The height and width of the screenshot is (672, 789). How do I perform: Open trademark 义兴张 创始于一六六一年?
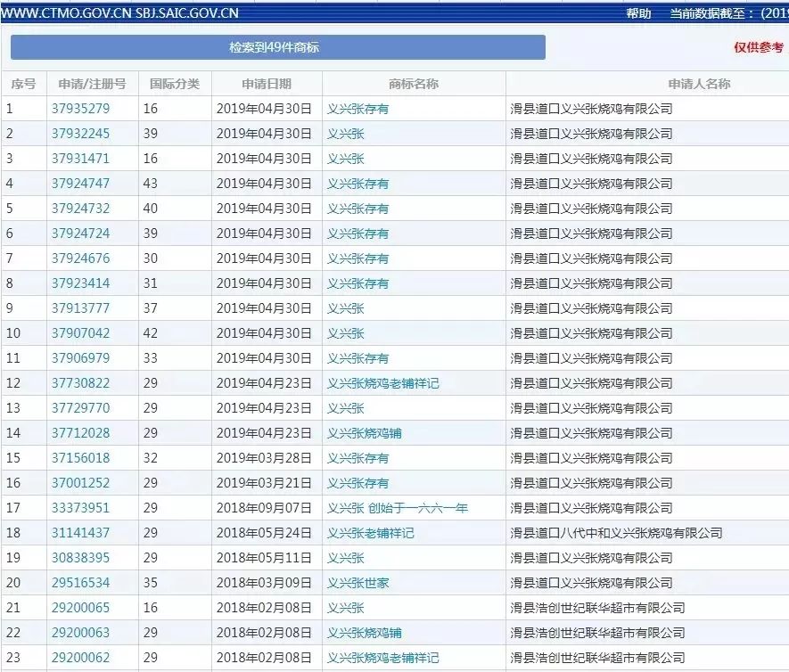click(x=398, y=508)
